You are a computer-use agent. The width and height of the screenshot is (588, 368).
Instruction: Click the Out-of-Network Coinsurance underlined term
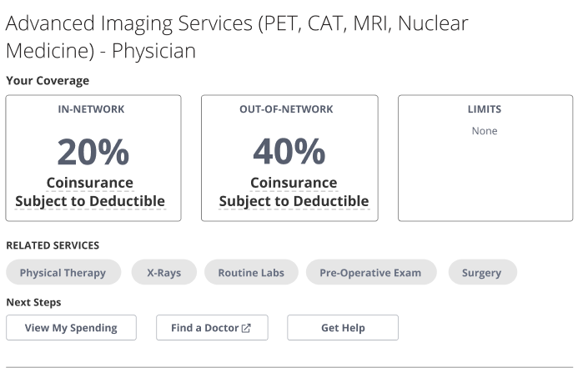[x=294, y=183]
